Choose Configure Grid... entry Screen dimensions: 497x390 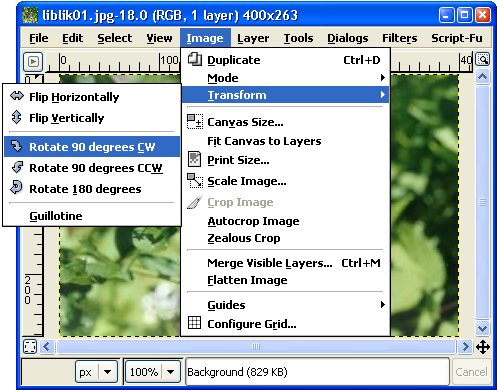click(285, 324)
